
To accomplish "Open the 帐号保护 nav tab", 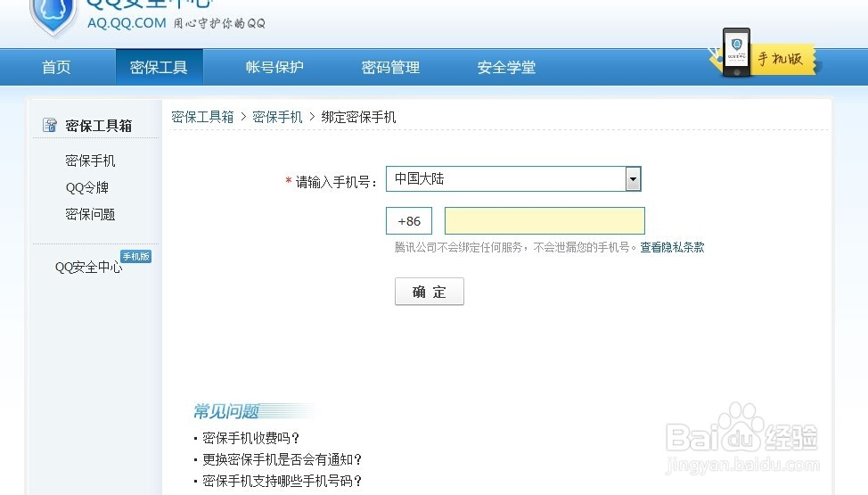I will (x=274, y=67).
